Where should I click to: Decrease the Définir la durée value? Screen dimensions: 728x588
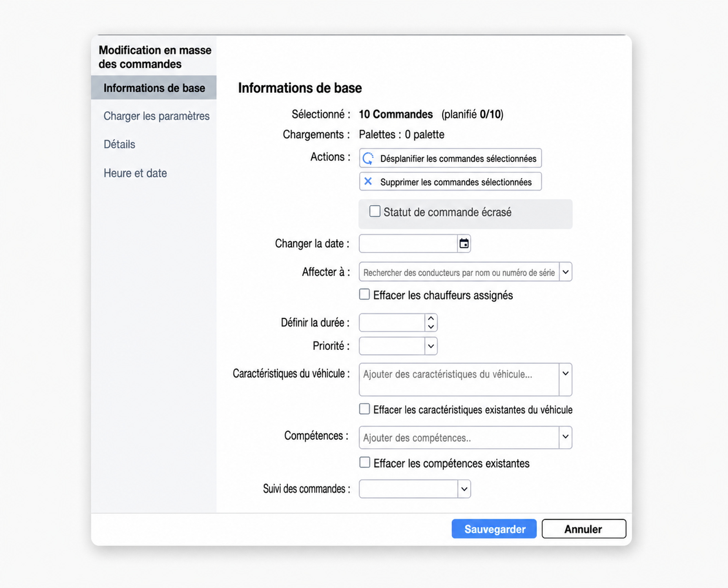pos(431,327)
